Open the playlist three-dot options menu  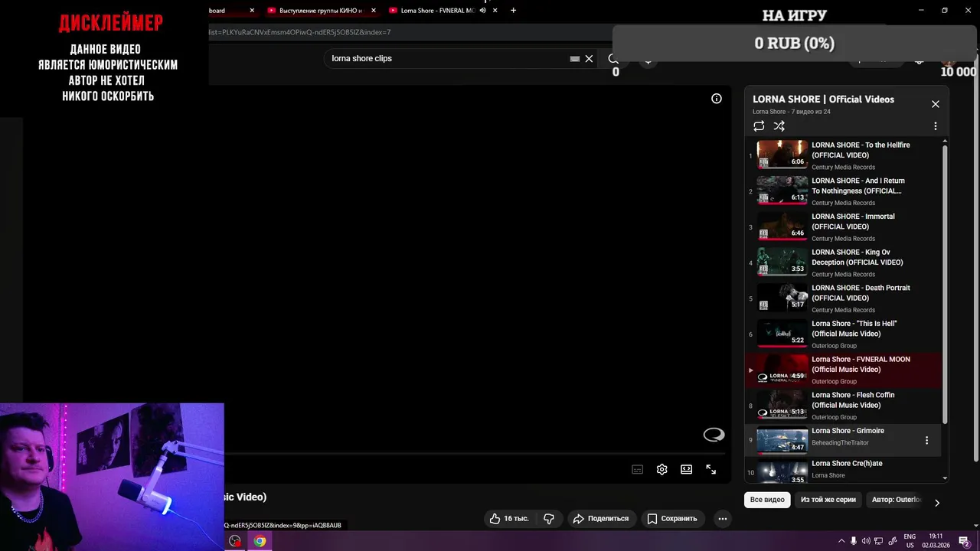tap(935, 126)
